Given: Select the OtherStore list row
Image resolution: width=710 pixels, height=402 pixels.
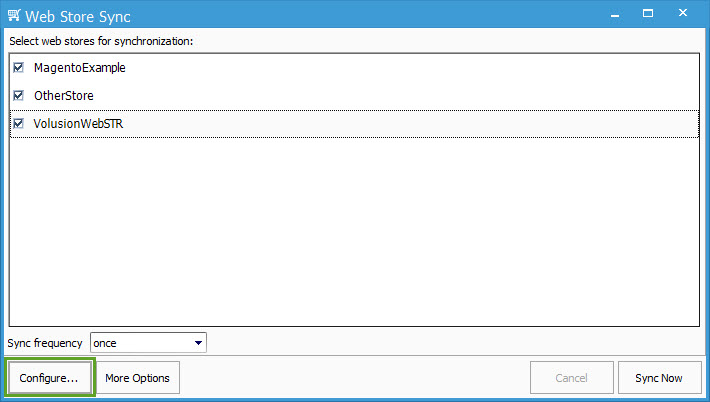Looking at the screenshot, I should pyautogui.click(x=354, y=96).
